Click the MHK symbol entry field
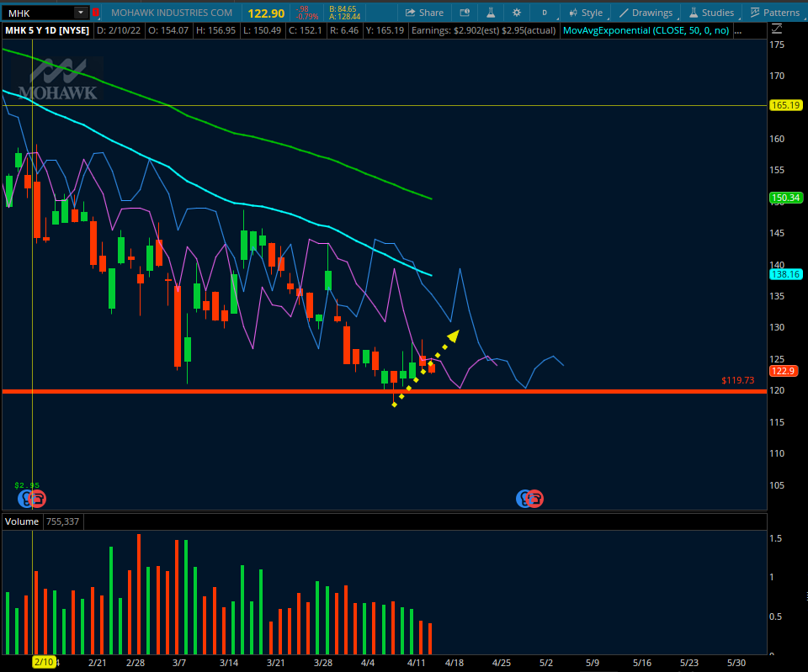 pyautogui.click(x=39, y=13)
